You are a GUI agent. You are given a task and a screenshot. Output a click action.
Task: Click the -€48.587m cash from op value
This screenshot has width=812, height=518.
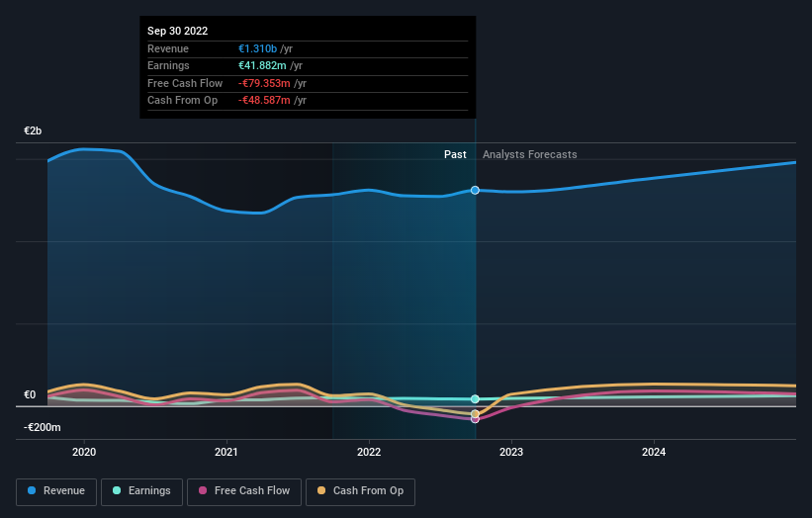(x=264, y=101)
